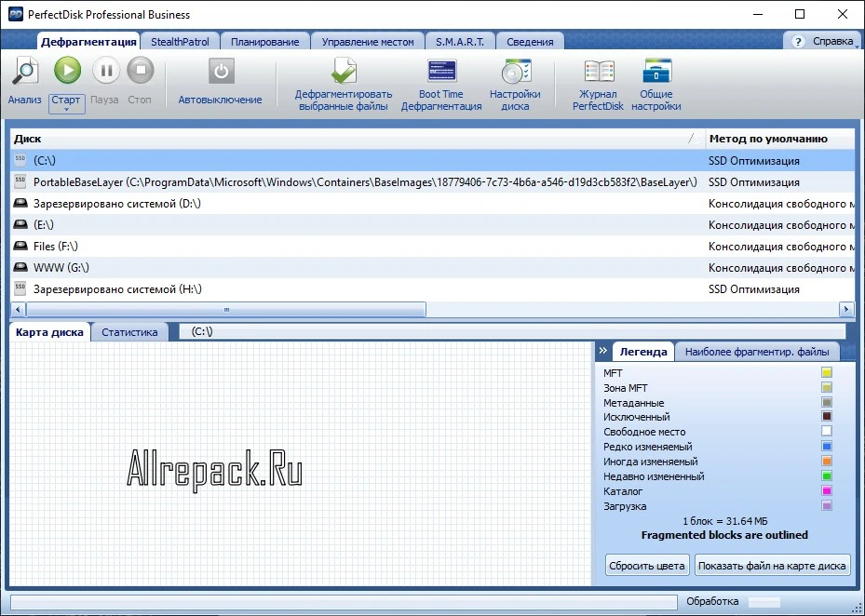
Task: Open Boot Time Дефрагментация
Action: point(441,71)
